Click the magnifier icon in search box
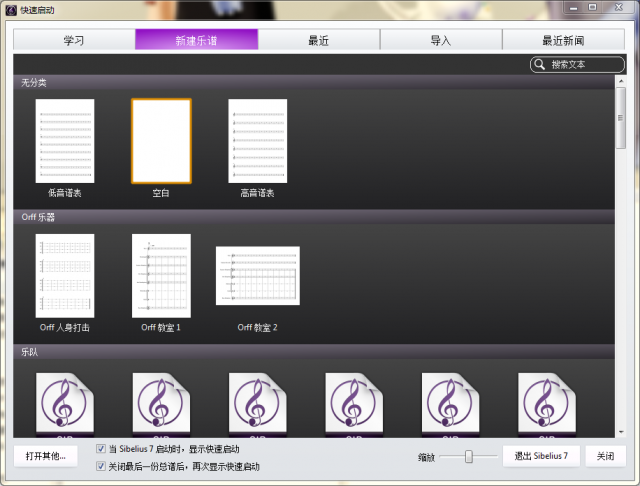This screenshot has height=486, width=640. [x=540, y=64]
